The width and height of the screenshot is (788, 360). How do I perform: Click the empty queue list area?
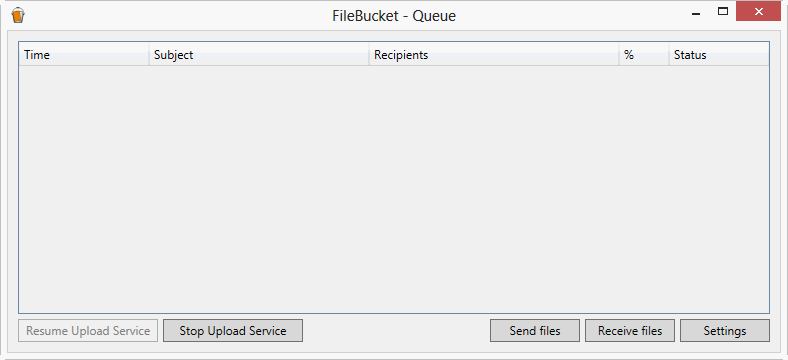tap(394, 189)
